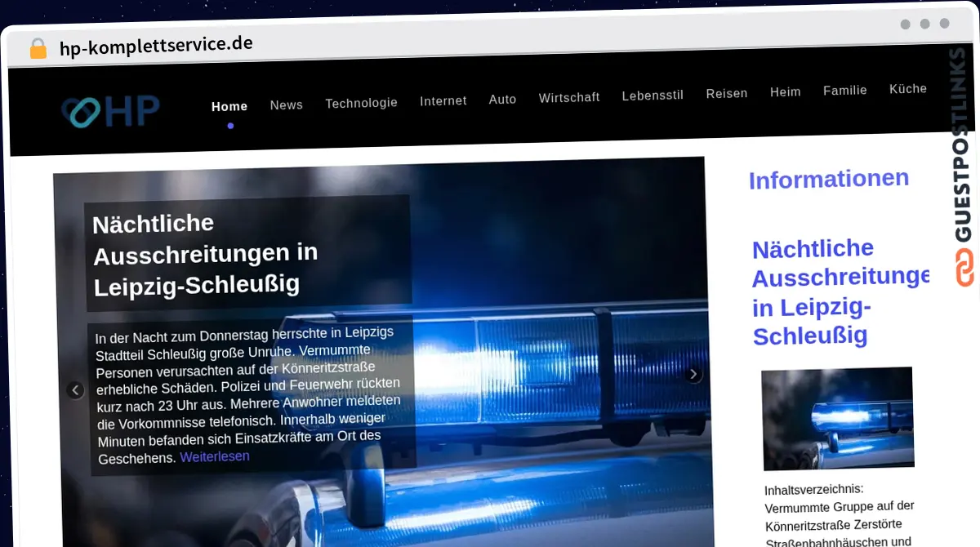Open the Technologie menu item
This screenshot has width=980, height=547.
361,103
